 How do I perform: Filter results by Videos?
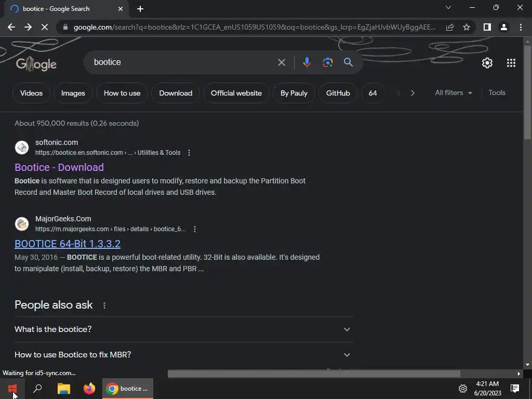31,93
